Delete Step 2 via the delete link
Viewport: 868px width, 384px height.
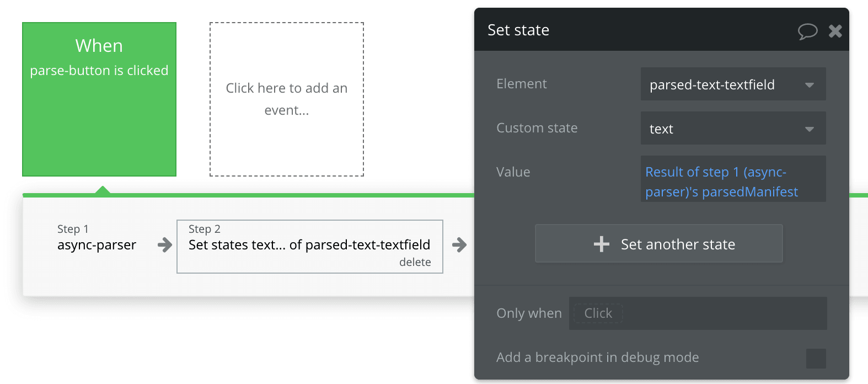click(415, 262)
